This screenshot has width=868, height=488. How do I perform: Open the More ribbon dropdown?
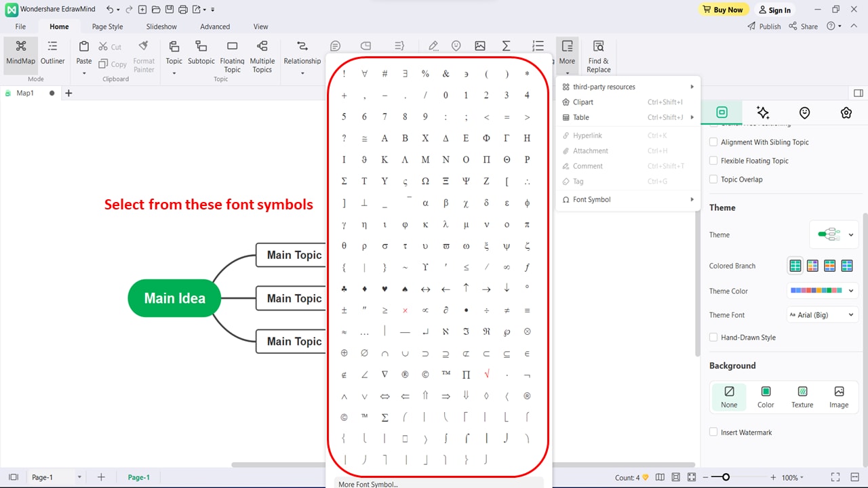[x=567, y=56]
